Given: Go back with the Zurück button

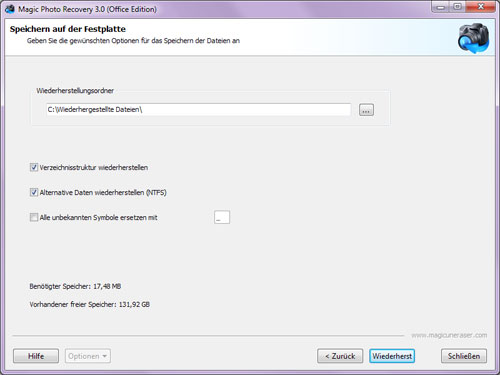Looking at the screenshot, I should tap(340, 356).
